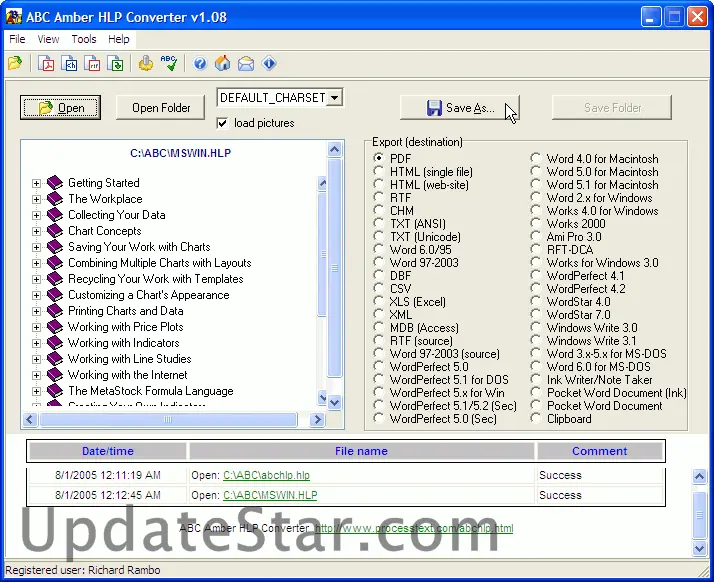Select HTML (web-site) export option
Viewport: 714px width, 582px height.
click(378, 184)
